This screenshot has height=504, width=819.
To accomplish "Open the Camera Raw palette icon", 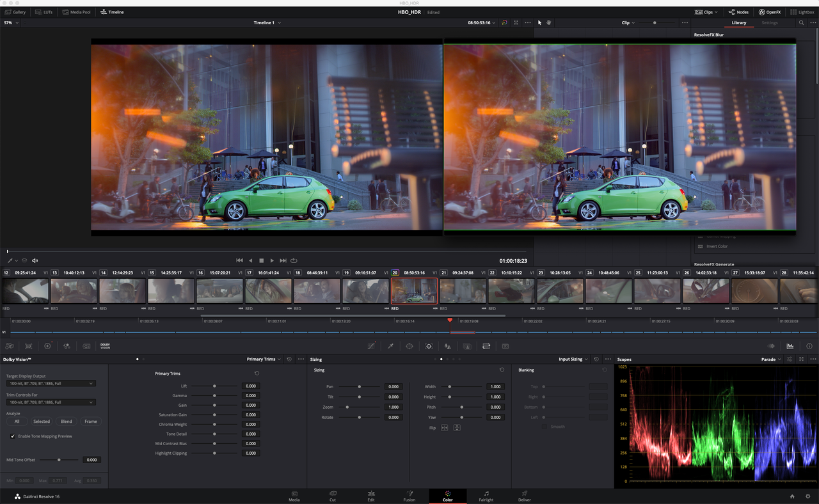I will tap(10, 346).
